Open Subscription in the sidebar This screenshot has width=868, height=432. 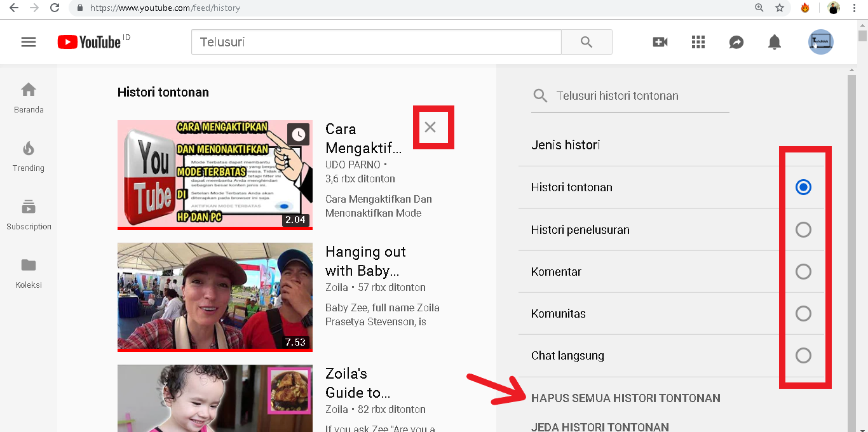(29, 215)
